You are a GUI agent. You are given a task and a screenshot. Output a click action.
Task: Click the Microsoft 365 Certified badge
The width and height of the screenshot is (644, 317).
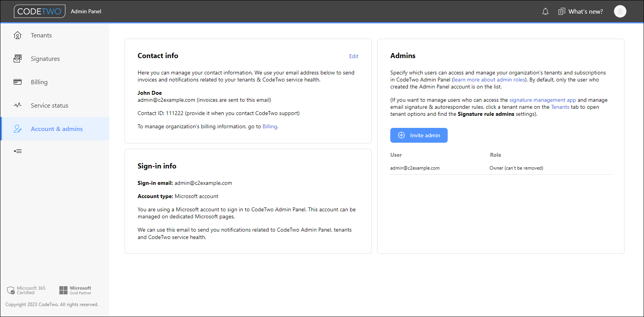tap(26, 290)
